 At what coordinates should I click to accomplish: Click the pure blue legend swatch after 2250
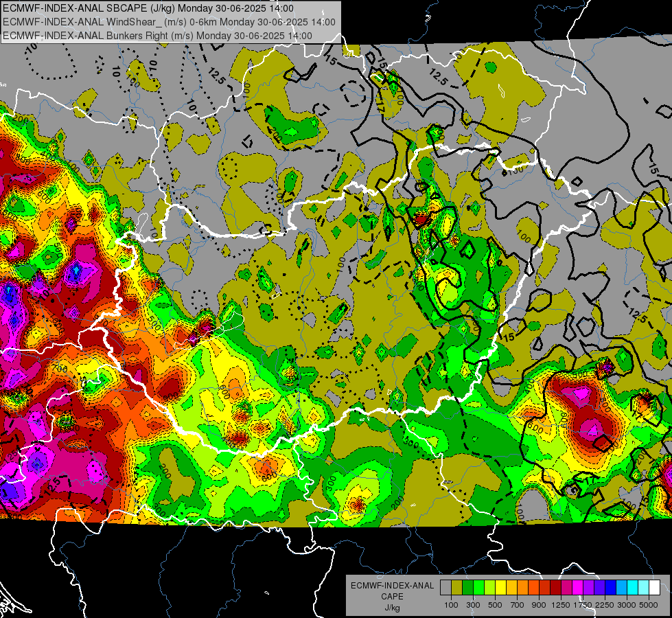[x=610, y=587]
